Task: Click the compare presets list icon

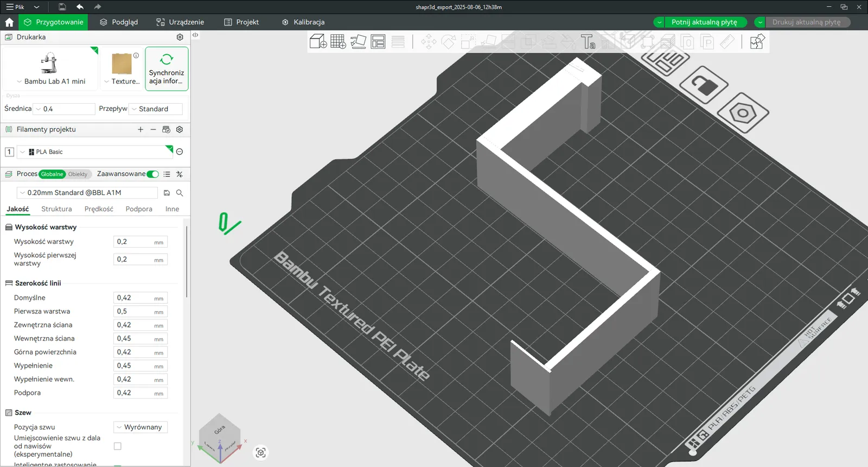Action: (x=167, y=174)
